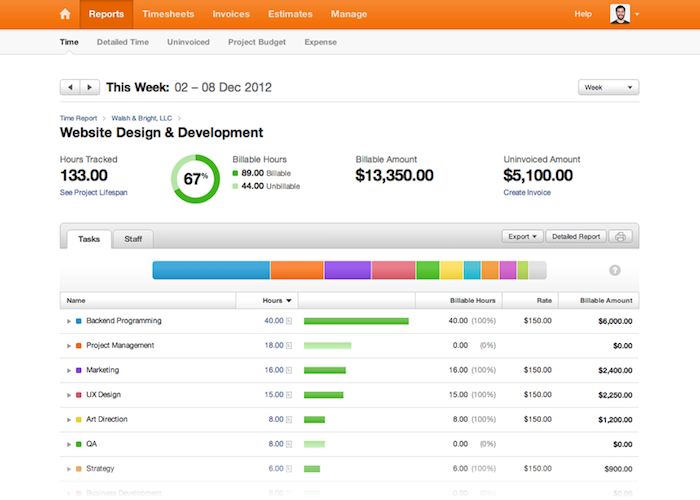700x500 pixels.
Task: Expand the UX Design task row
Action: [69, 395]
